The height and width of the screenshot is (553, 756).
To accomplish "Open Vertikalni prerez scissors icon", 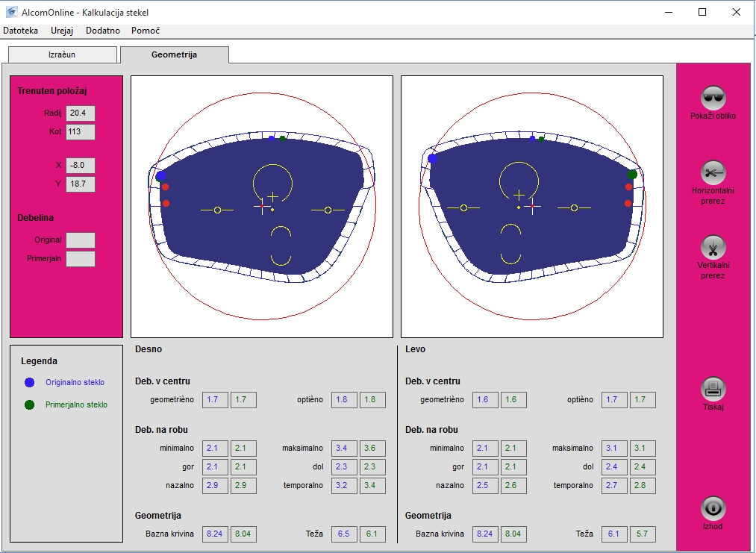I will click(713, 247).
